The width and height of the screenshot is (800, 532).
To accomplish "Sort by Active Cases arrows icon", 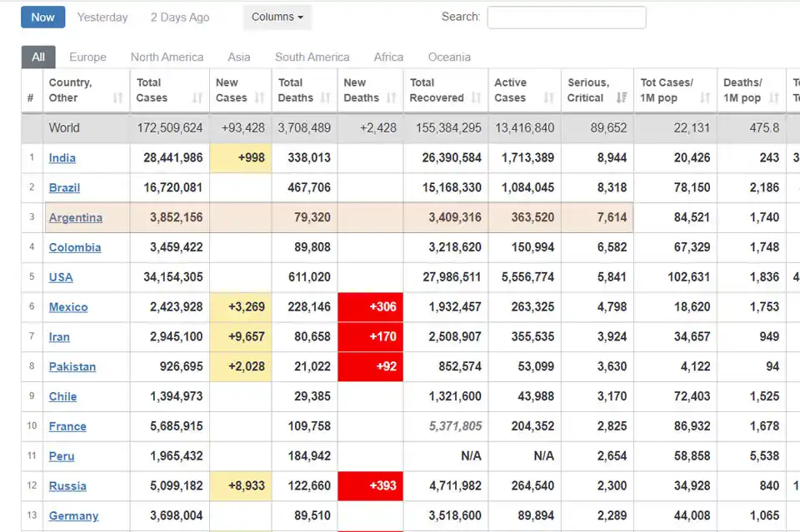I will coord(548,98).
